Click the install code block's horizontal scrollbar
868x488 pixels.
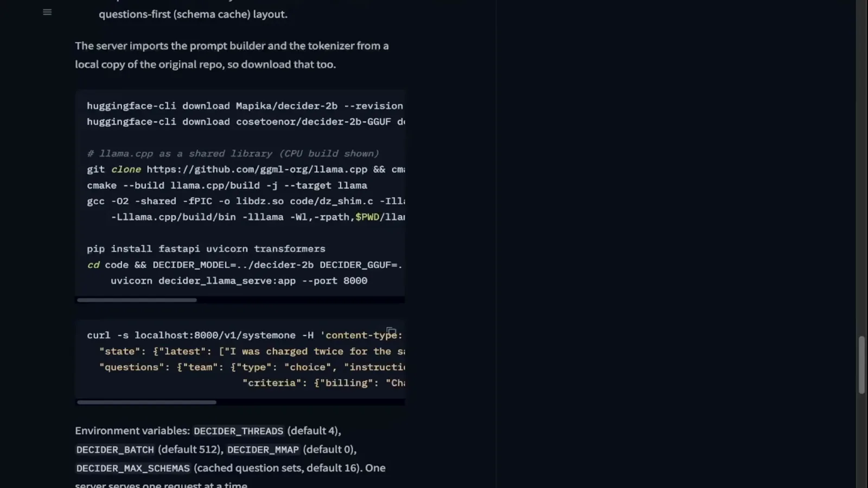[137, 300]
